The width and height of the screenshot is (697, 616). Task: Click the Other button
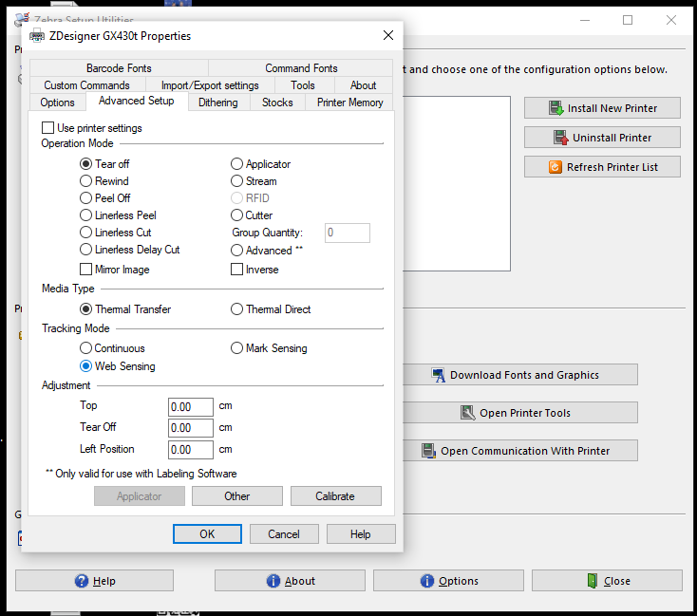[x=237, y=496]
